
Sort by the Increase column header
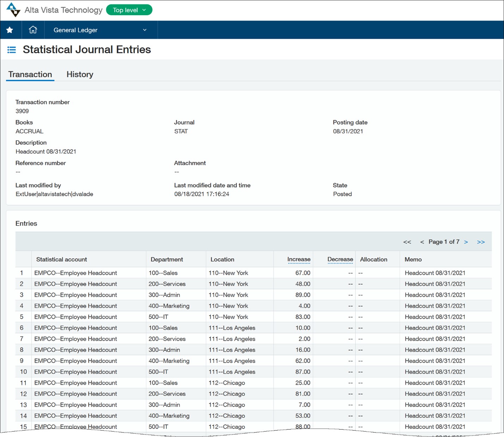[x=299, y=259]
